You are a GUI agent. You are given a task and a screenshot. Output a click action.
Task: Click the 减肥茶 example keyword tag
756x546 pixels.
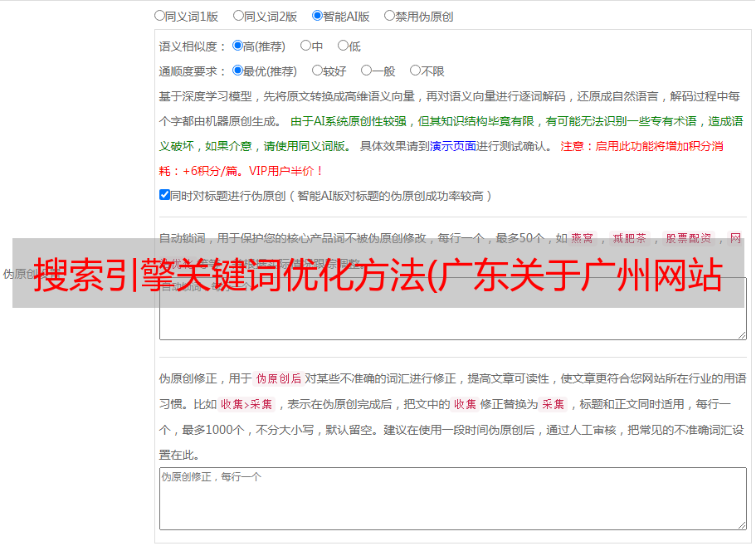tap(629, 238)
